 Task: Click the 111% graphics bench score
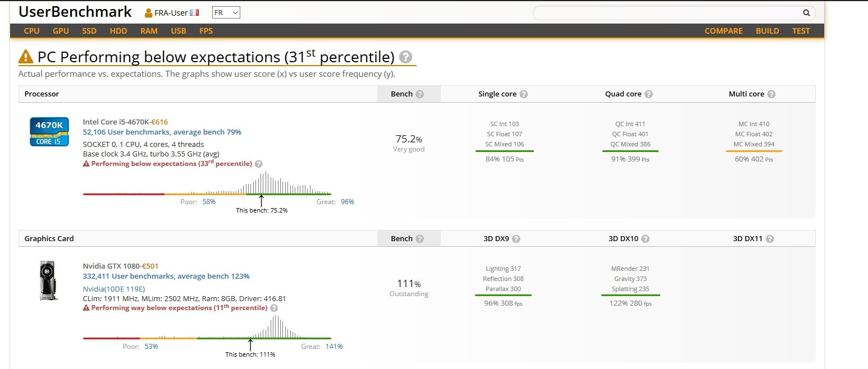pos(409,284)
